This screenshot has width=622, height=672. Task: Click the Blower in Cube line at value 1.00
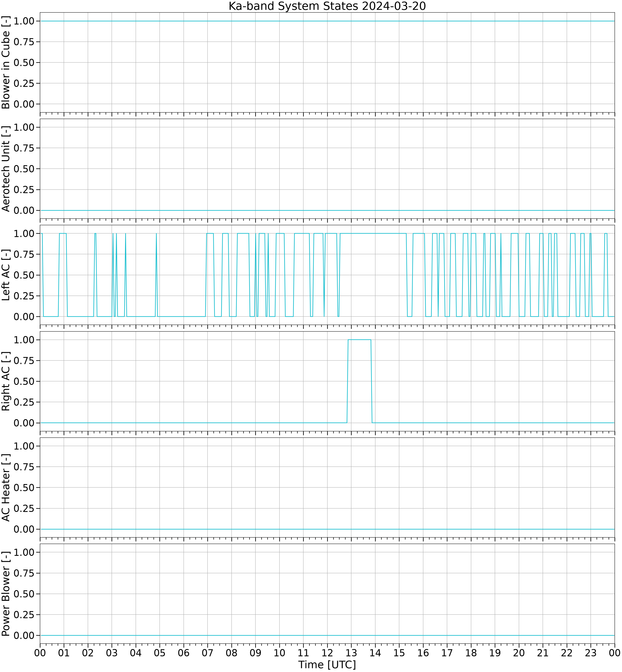327,21
